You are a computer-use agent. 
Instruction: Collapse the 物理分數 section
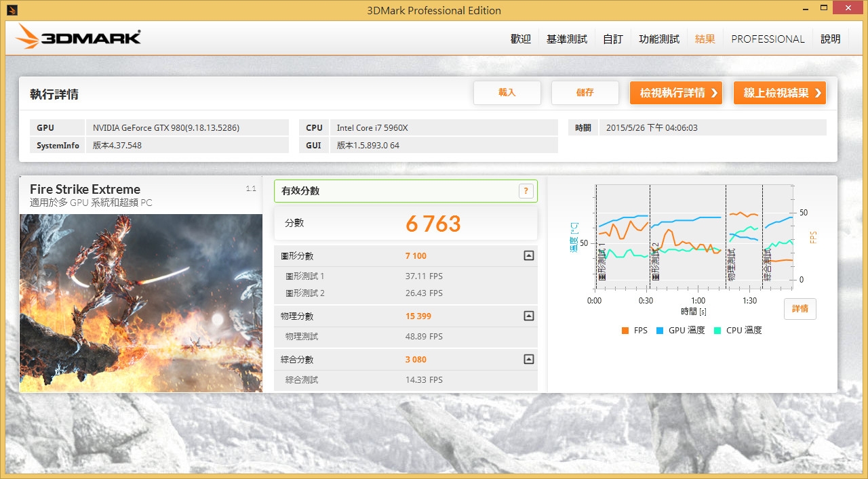529,316
